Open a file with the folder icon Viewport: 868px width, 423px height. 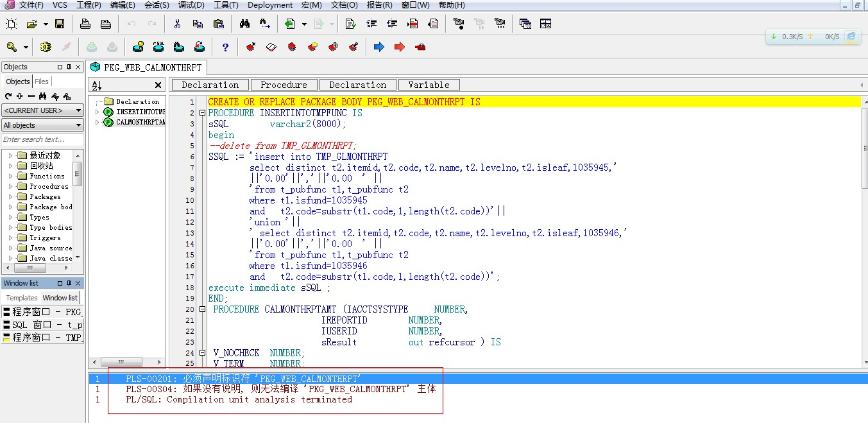coord(31,24)
